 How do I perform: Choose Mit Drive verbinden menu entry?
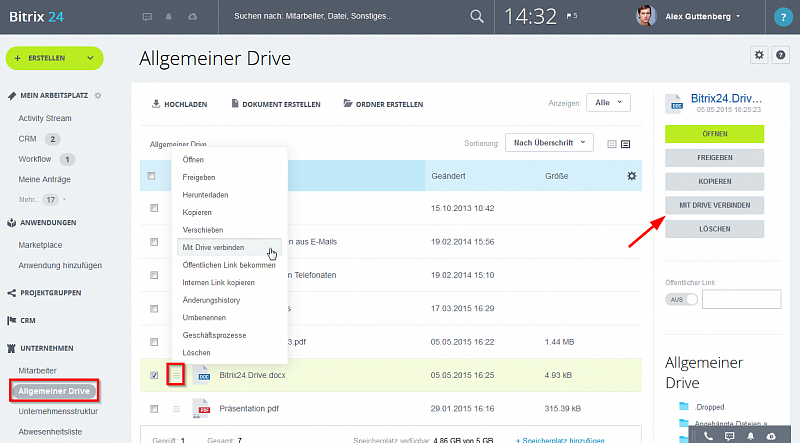[x=229, y=247]
